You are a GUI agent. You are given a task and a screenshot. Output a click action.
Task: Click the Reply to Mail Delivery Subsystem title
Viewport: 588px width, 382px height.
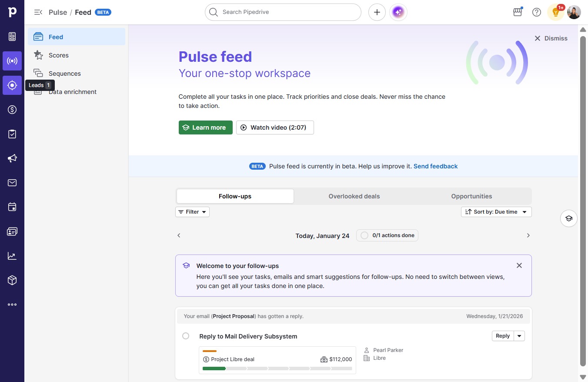click(248, 336)
